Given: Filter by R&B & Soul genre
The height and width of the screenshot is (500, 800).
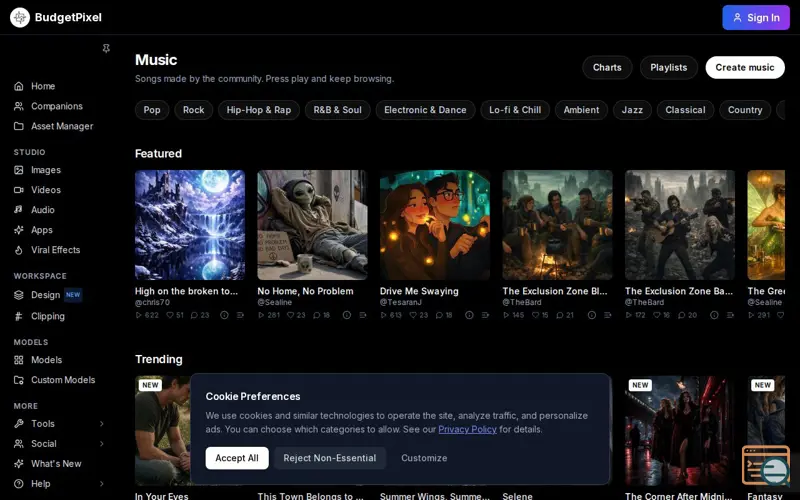Looking at the screenshot, I should 337,110.
